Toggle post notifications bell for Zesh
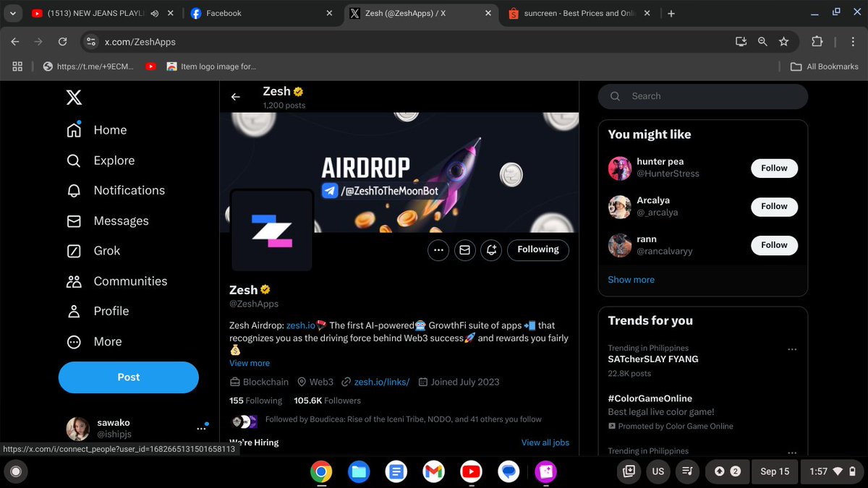 click(x=491, y=250)
